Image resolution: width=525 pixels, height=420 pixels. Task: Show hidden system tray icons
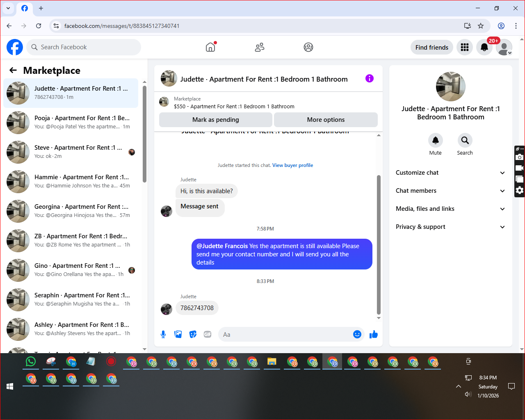[459, 386]
